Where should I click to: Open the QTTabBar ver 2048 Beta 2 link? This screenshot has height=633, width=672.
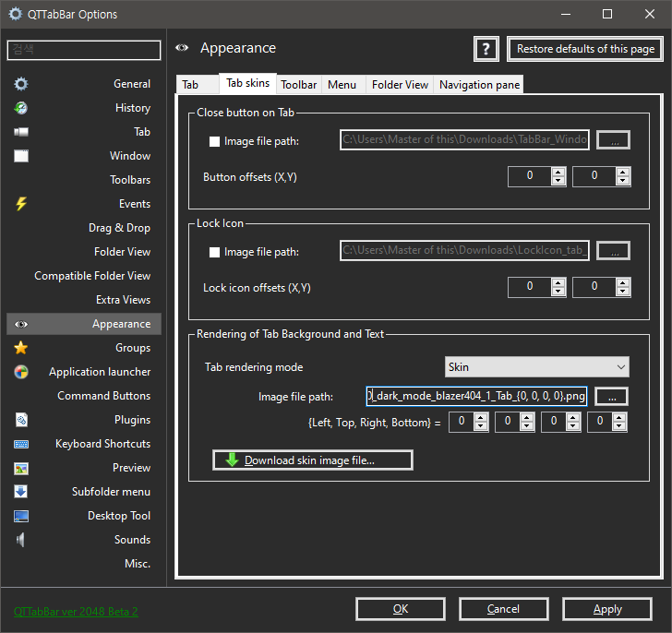[76, 612]
